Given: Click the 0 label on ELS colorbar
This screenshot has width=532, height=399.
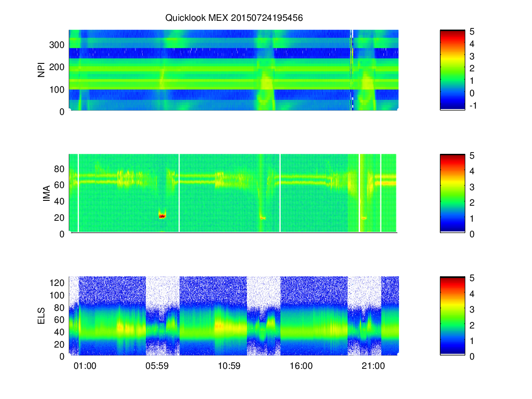Looking at the screenshot, I should click(472, 356).
